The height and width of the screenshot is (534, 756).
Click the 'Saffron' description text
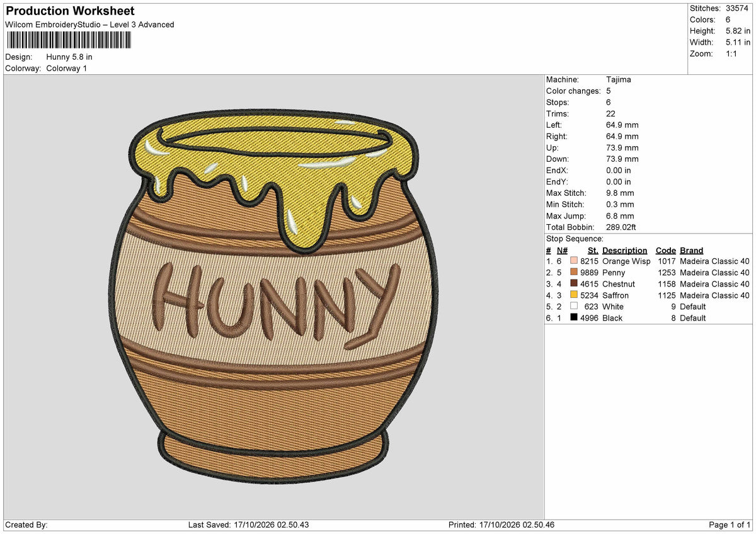616,295
